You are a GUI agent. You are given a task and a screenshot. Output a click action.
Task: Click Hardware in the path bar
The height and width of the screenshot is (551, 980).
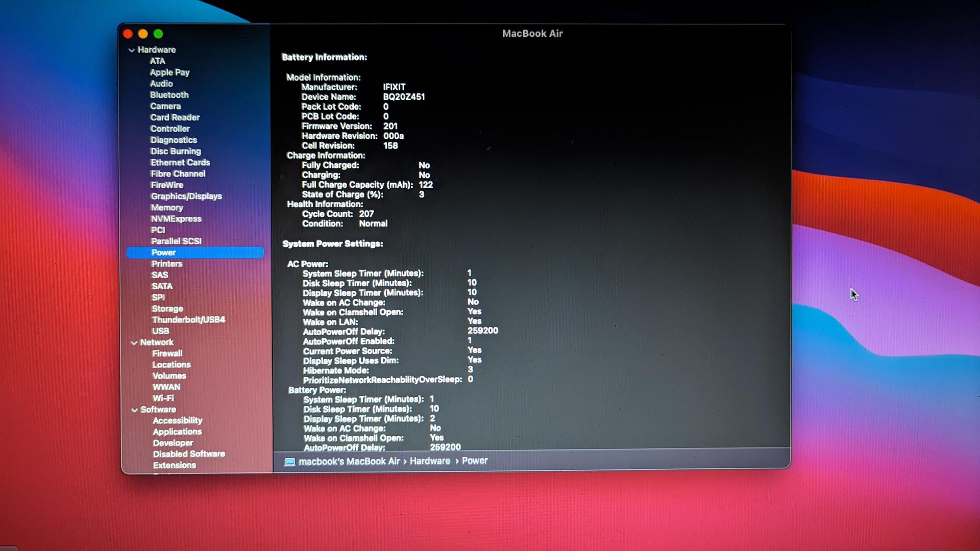click(430, 461)
